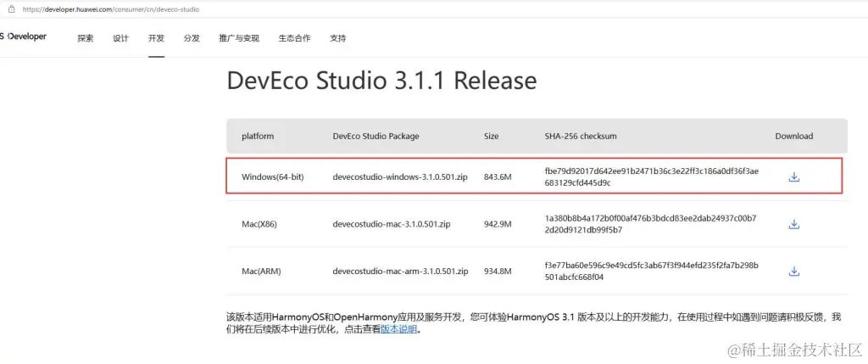
Task: Click the 934.8M size value
Action: pos(498,272)
